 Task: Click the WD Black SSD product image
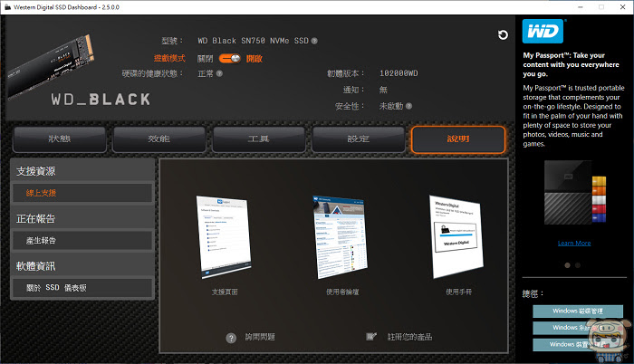(51, 67)
